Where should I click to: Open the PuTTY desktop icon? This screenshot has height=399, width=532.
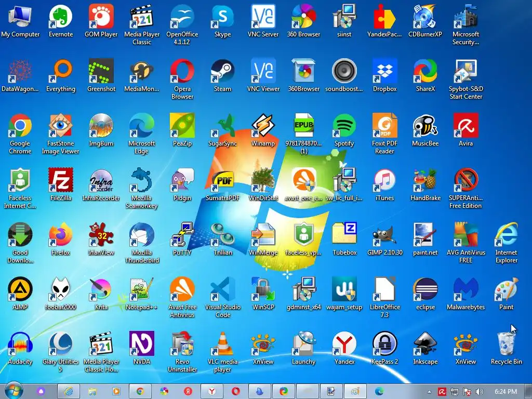pos(182,240)
